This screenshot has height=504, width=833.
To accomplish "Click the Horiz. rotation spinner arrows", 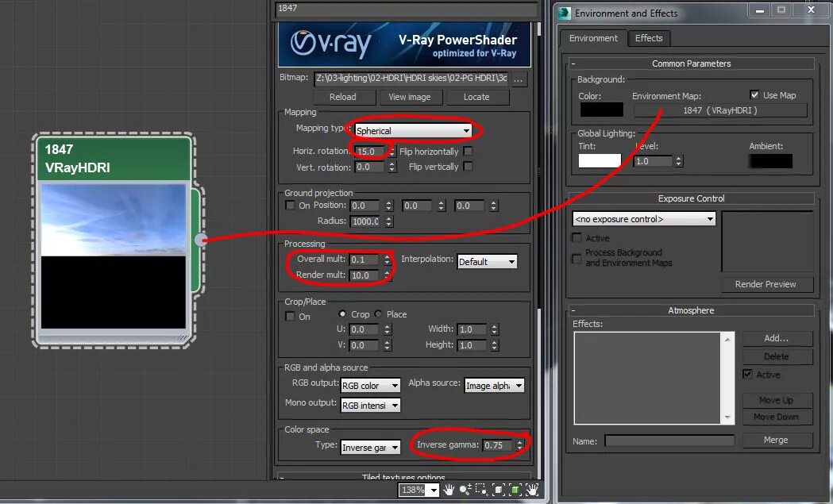I will point(391,152).
